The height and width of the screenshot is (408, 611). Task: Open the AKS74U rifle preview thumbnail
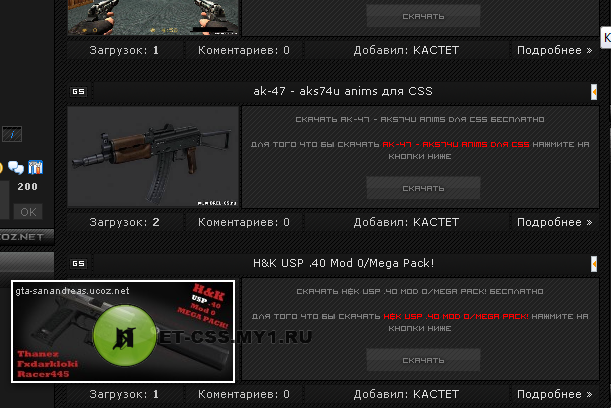tap(153, 156)
